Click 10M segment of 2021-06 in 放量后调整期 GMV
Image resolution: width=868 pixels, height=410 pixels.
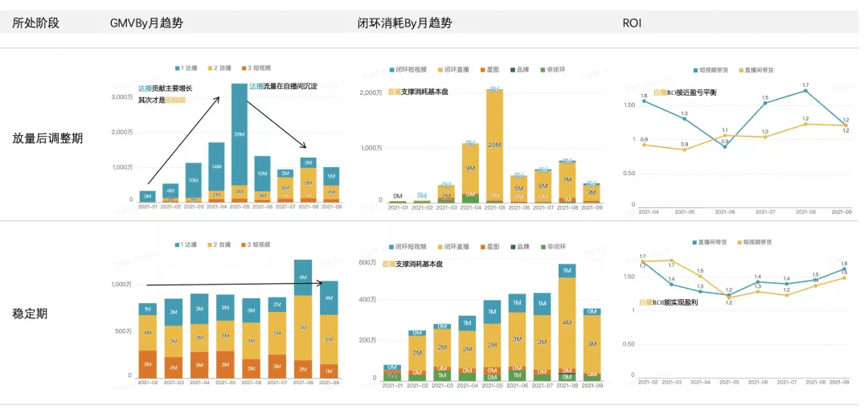click(x=262, y=174)
